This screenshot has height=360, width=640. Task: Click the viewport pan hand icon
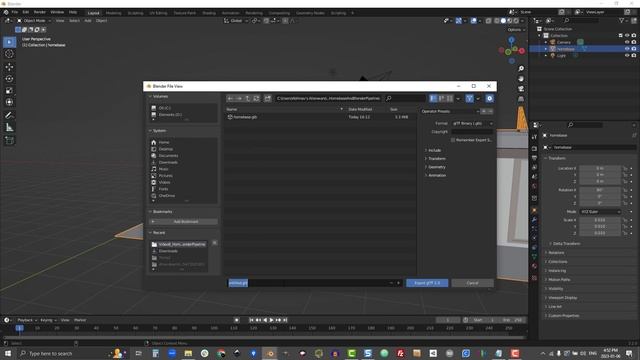(x=521, y=78)
